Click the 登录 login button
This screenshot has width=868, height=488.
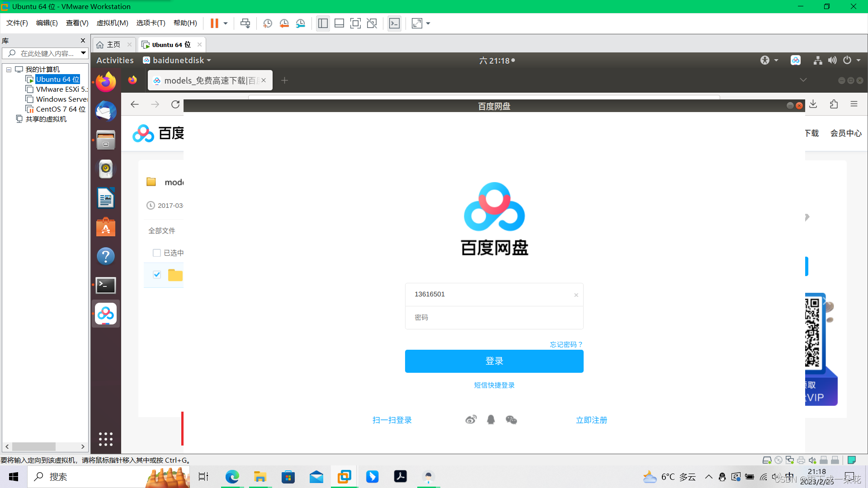(x=494, y=361)
